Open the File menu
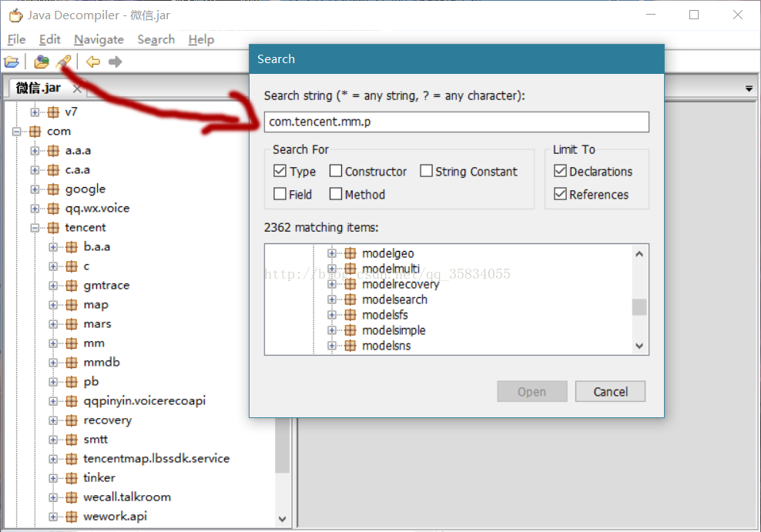The image size is (761, 532). (16, 39)
